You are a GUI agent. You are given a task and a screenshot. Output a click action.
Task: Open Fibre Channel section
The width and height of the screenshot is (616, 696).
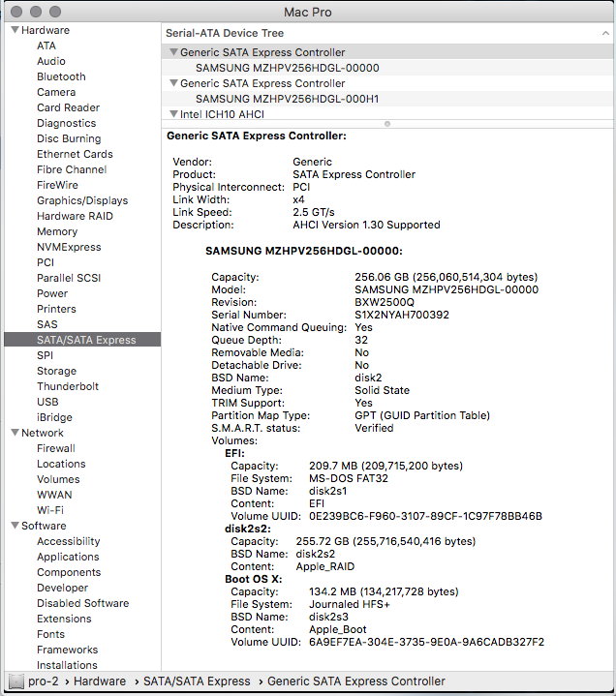72,169
